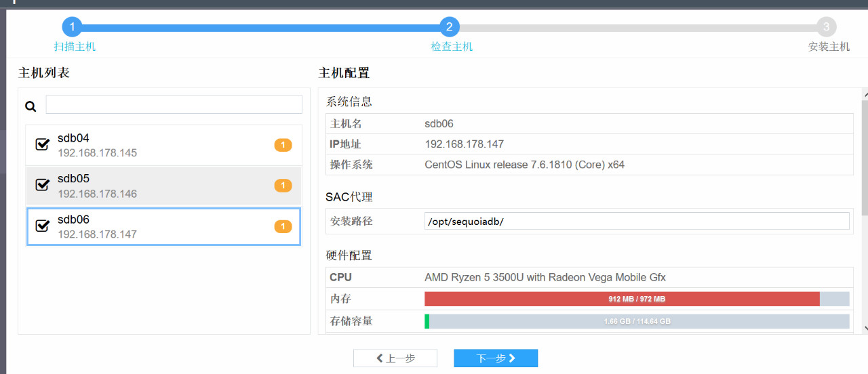Proceed with the 下一步 button
This screenshot has width=868, height=374.
pos(496,358)
